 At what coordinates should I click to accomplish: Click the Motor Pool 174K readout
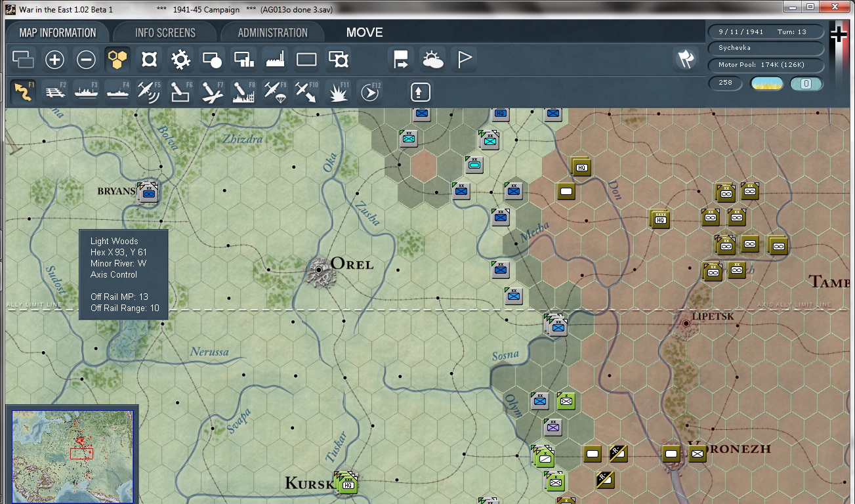pyautogui.click(x=766, y=65)
